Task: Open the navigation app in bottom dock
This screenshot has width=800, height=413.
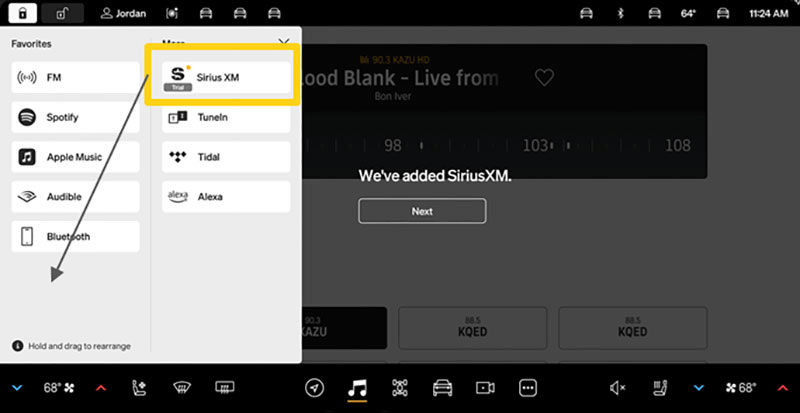Action: (x=315, y=387)
